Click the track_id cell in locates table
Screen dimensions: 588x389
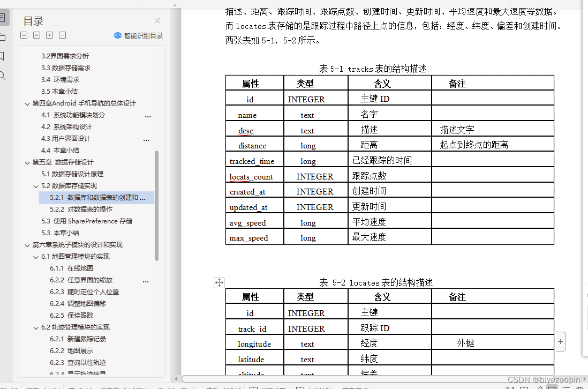pos(254,327)
